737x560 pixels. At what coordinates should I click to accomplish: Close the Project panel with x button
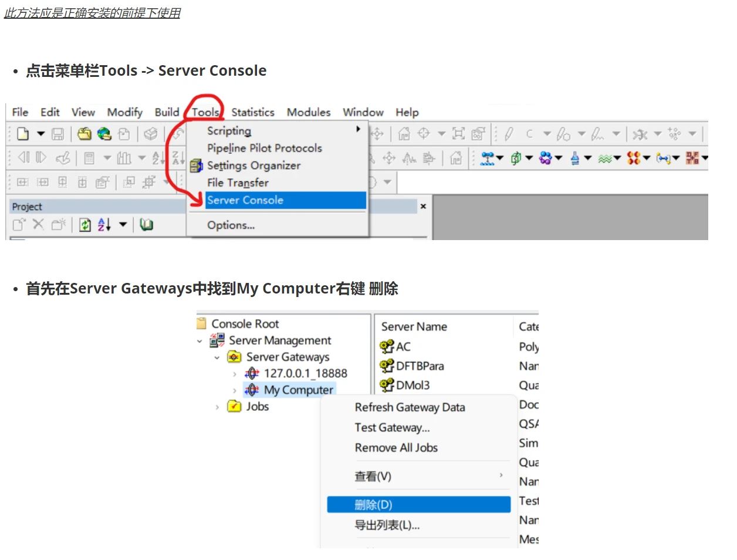click(423, 207)
